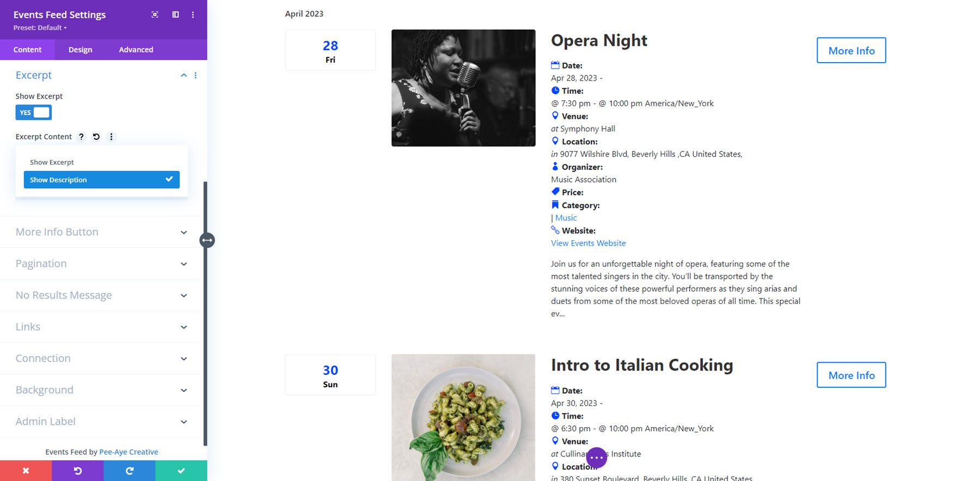Expand the More Info Button section
Screen dimensions: 980x481
pyautogui.click(x=101, y=232)
